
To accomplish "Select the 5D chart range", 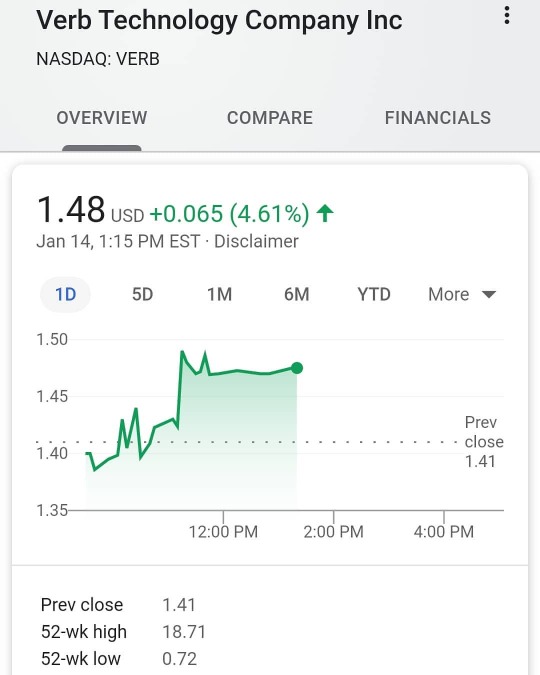I will pos(143,294).
